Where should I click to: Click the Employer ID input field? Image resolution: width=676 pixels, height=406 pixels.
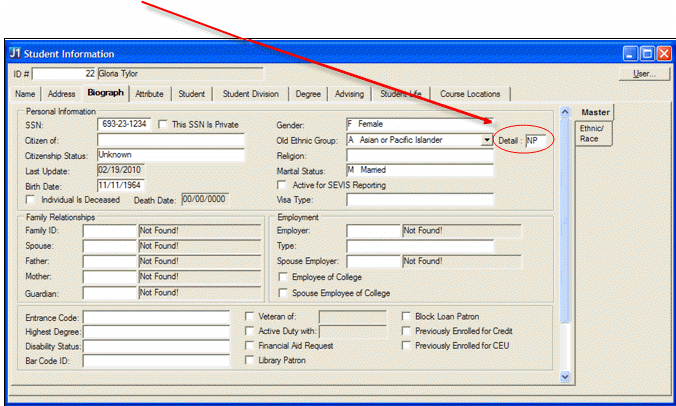click(x=373, y=231)
